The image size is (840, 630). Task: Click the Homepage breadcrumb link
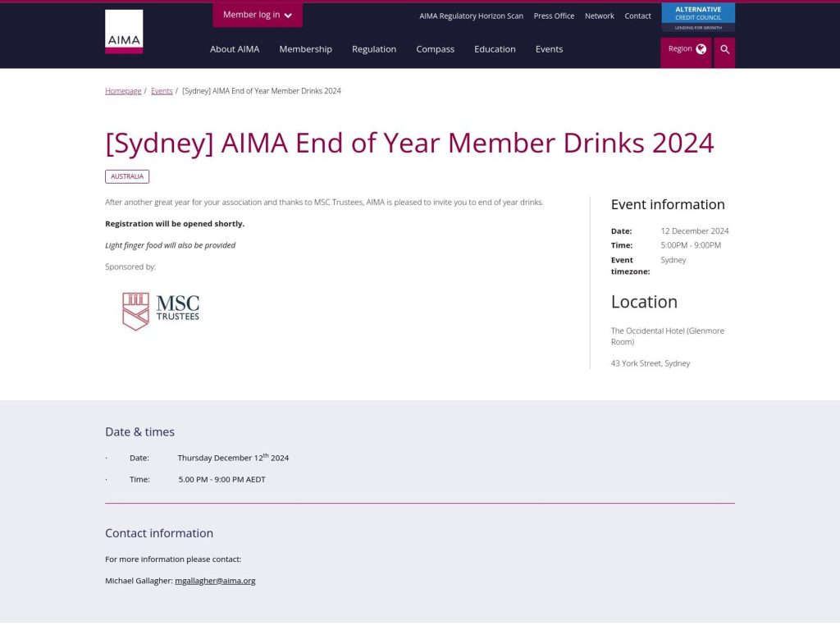[122, 90]
